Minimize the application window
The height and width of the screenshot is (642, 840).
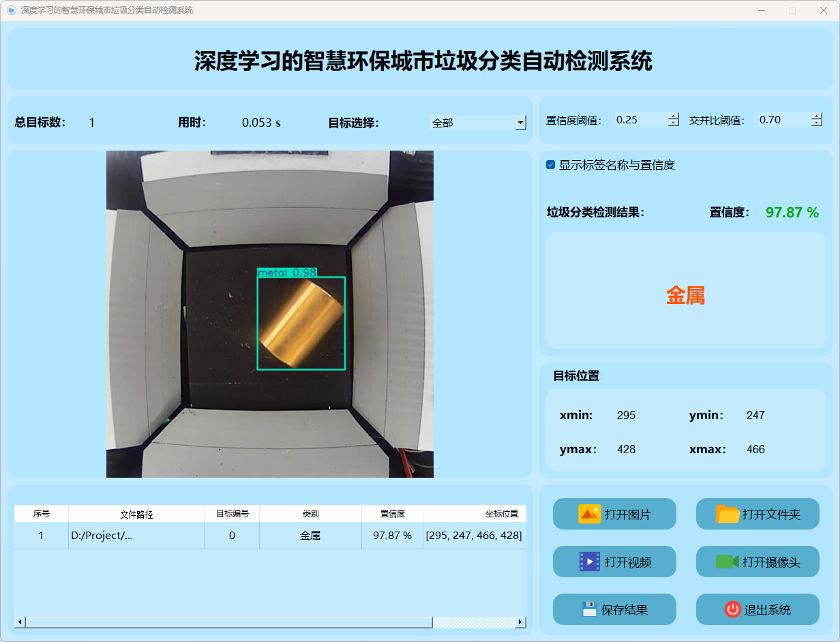pyautogui.click(x=762, y=10)
